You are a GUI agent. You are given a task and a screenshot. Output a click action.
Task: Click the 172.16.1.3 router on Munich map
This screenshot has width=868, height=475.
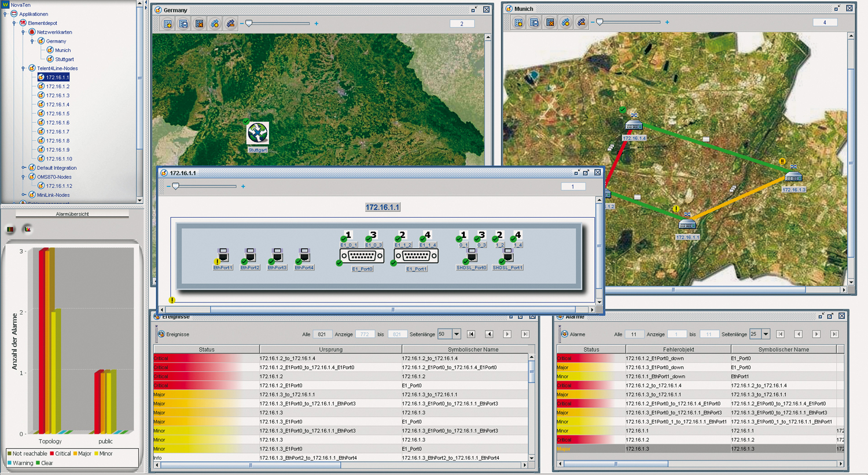point(793,177)
